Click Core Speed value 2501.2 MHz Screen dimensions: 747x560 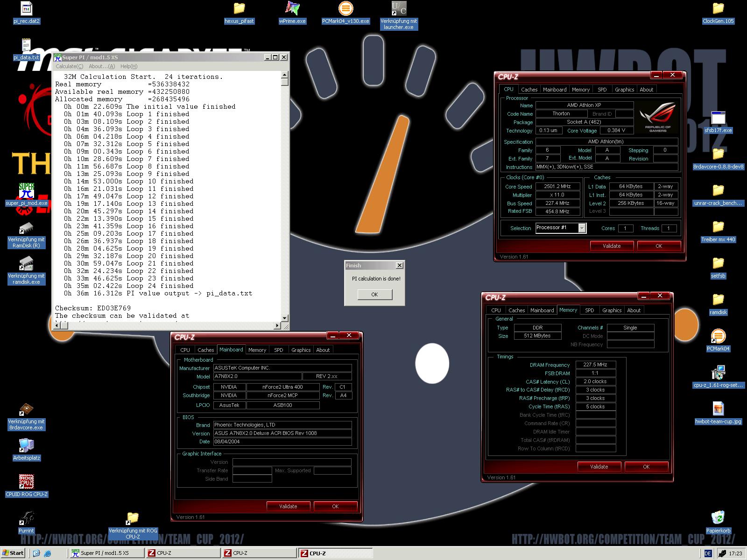557,186
